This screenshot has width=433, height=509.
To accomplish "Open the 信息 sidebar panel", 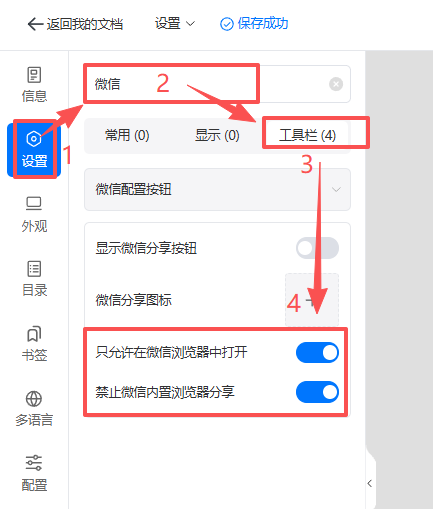I will [34, 85].
